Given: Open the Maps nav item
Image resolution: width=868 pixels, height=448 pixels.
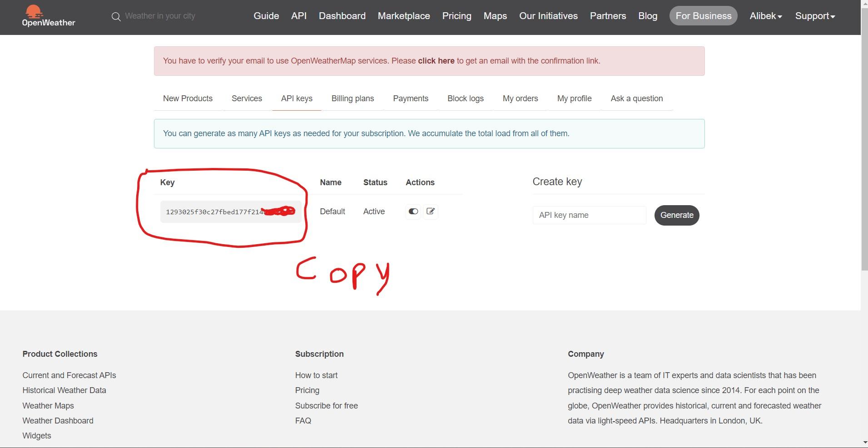Looking at the screenshot, I should point(495,16).
